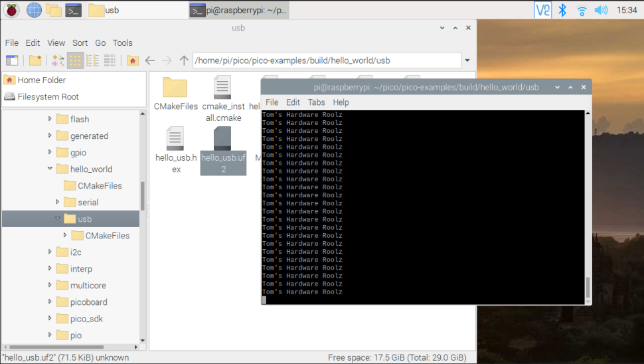Open terminal launcher in the taskbar
The width and height of the screenshot is (644, 364).
pos(74,10)
